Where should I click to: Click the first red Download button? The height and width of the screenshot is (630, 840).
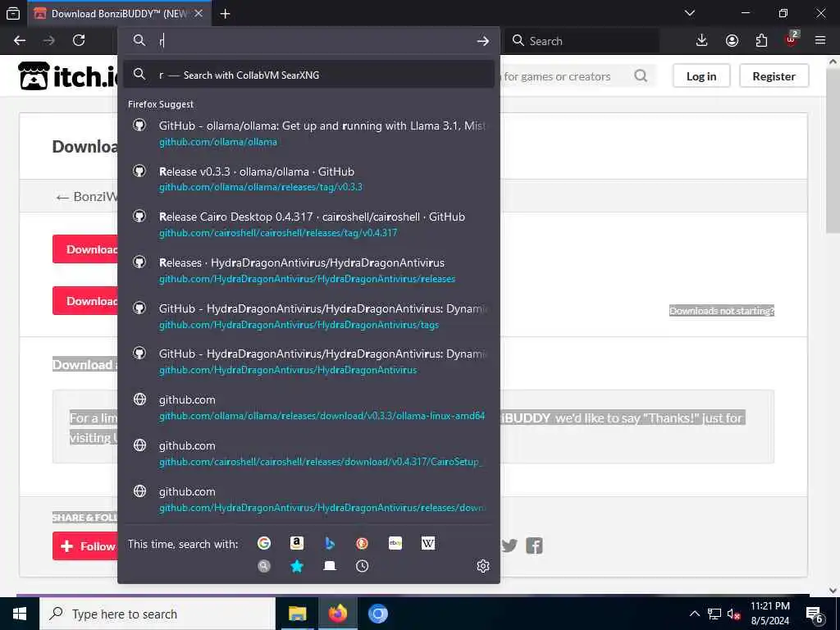pos(85,249)
